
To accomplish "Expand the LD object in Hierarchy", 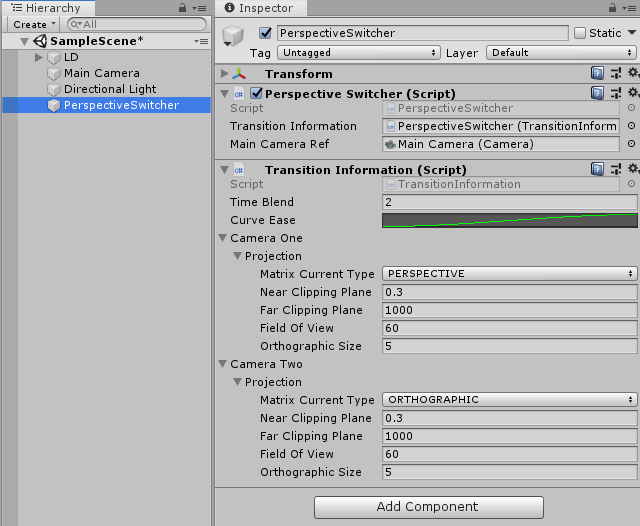I will click(39, 57).
